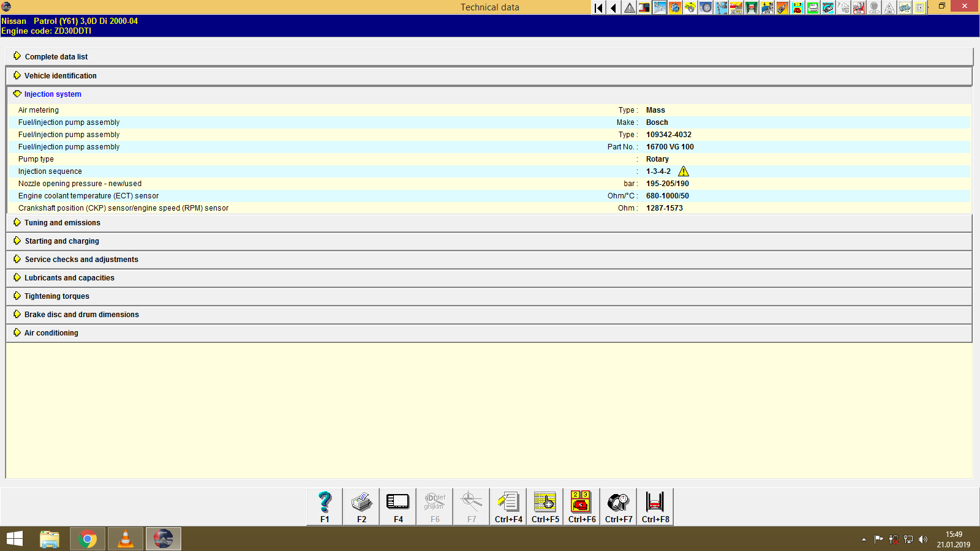
Task: Expand the Lubricants and capacities section
Action: pyautogui.click(x=69, y=277)
